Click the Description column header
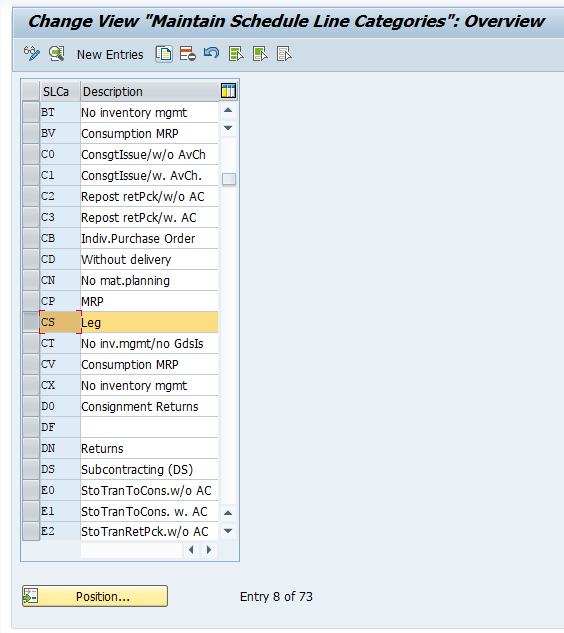Image resolution: width=564 pixels, height=633 pixels. click(149, 91)
